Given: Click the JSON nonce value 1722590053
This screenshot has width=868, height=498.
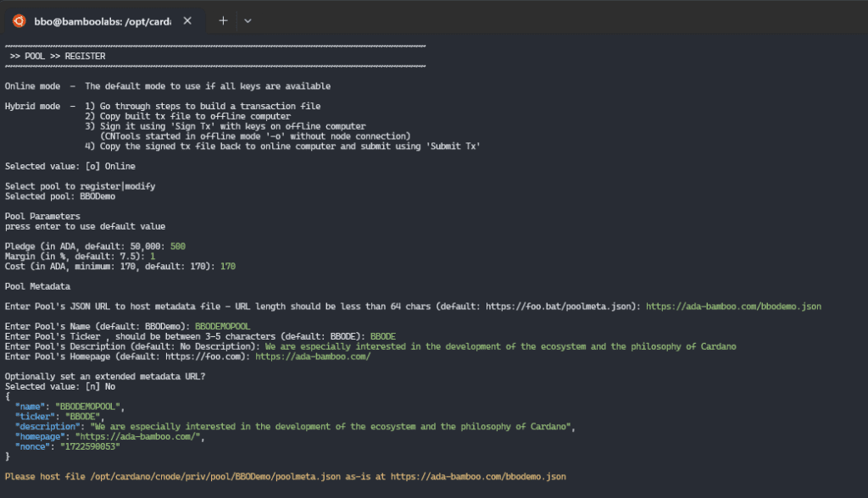Looking at the screenshot, I should [x=90, y=446].
